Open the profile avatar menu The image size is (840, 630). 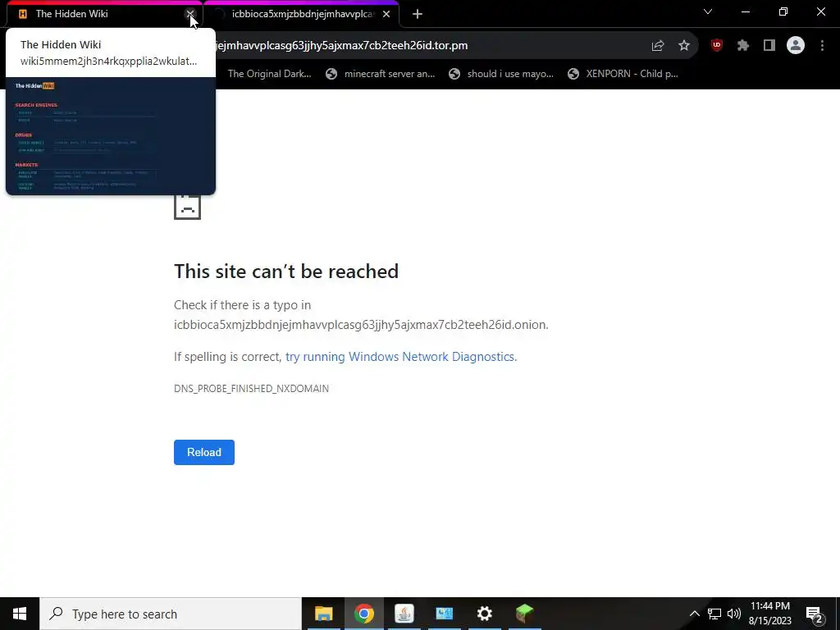pos(796,46)
